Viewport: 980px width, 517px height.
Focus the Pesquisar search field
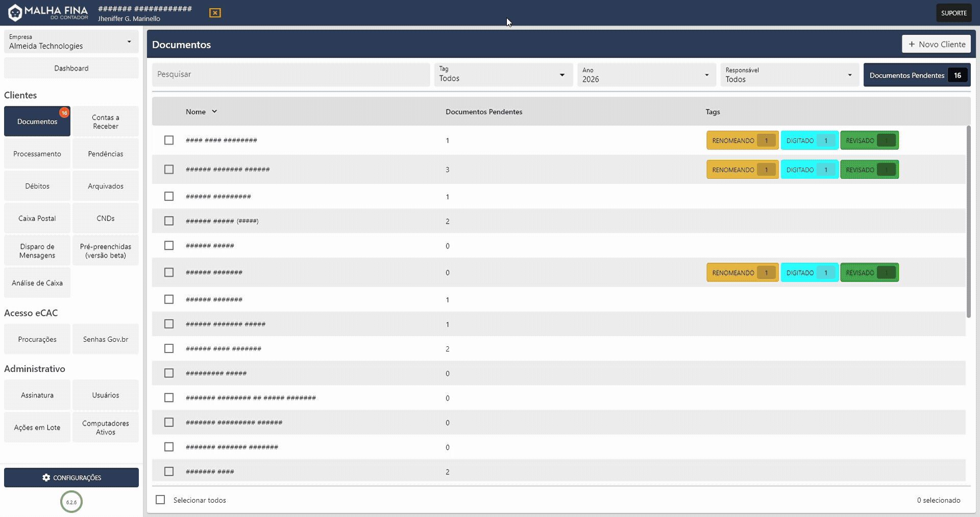coord(291,75)
